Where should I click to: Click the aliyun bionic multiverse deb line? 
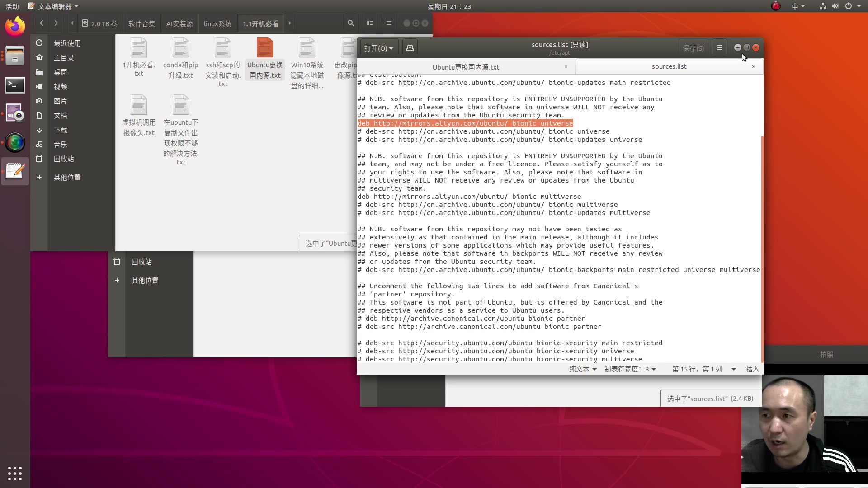[469, 197]
